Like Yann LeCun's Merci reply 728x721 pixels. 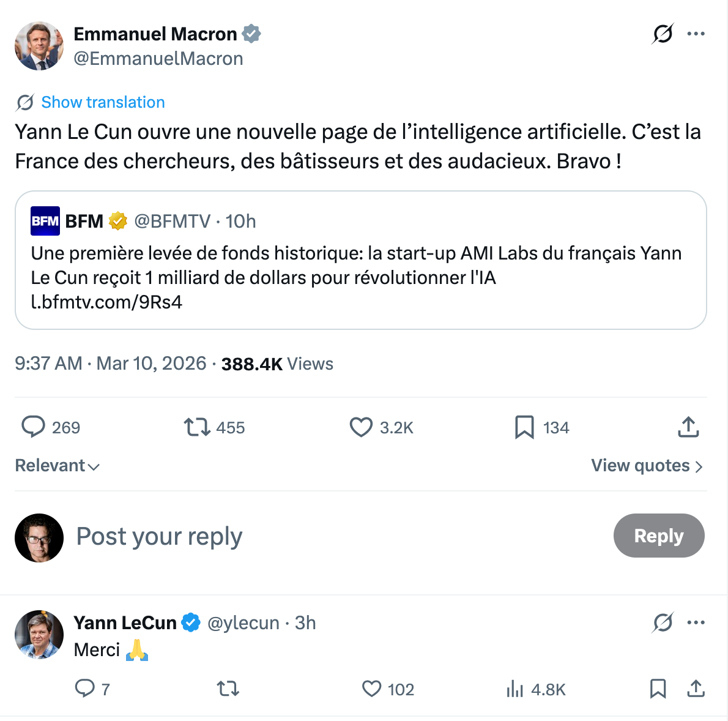pyautogui.click(x=372, y=689)
